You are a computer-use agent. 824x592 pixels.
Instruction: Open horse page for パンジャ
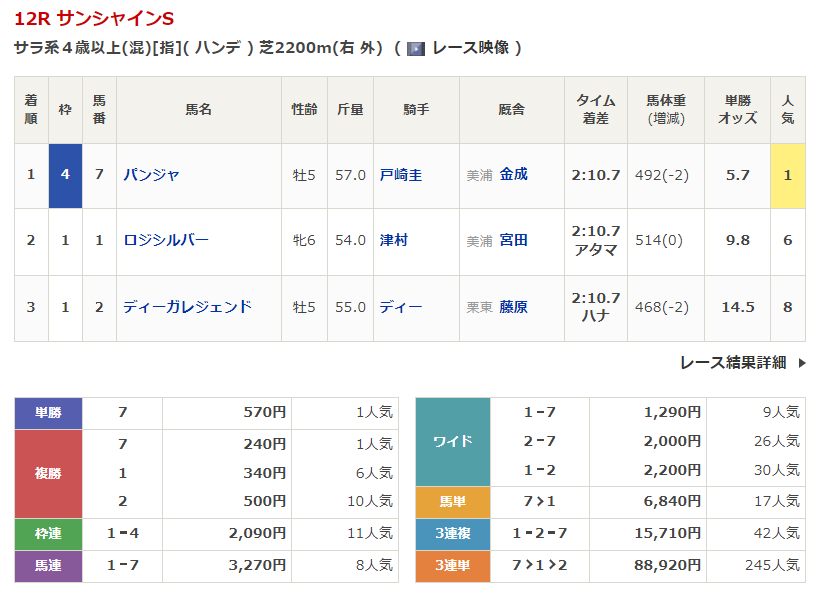point(152,175)
